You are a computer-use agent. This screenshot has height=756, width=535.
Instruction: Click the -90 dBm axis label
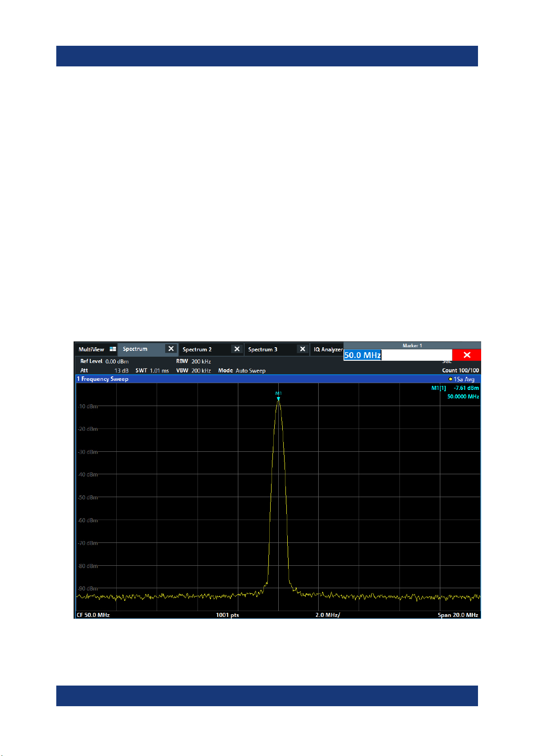click(x=88, y=588)
